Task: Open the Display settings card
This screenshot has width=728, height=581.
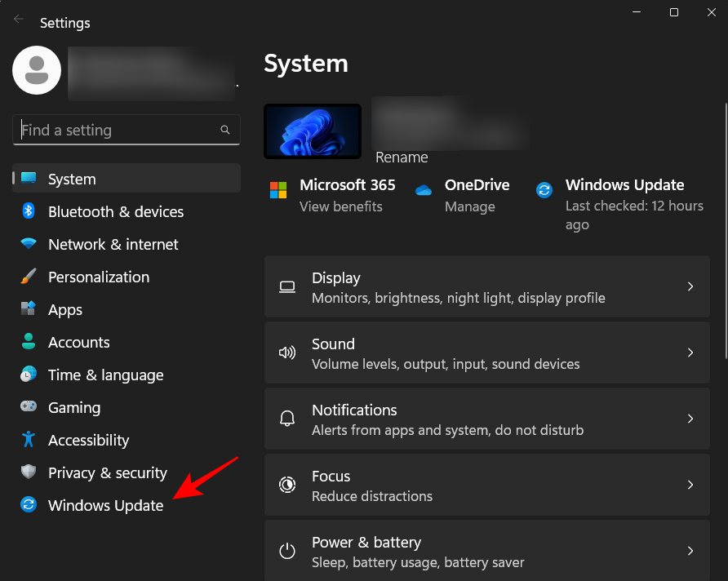Action: pyautogui.click(x=487, y=286)
